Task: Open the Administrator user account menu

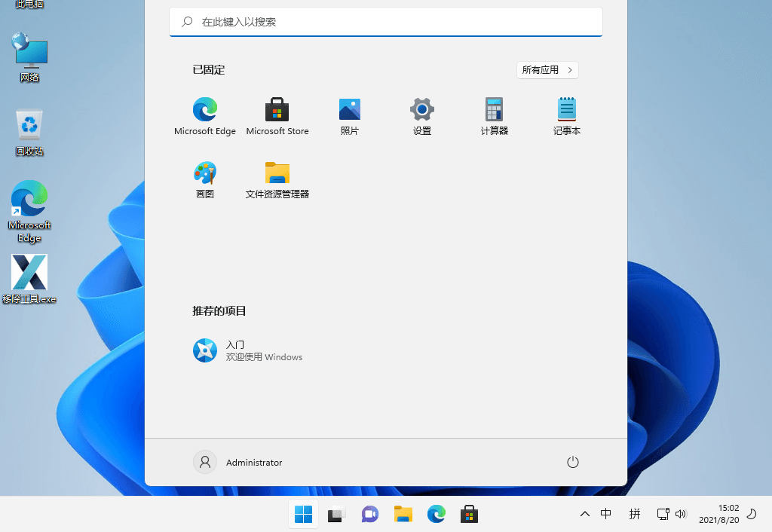Action: 237,462
